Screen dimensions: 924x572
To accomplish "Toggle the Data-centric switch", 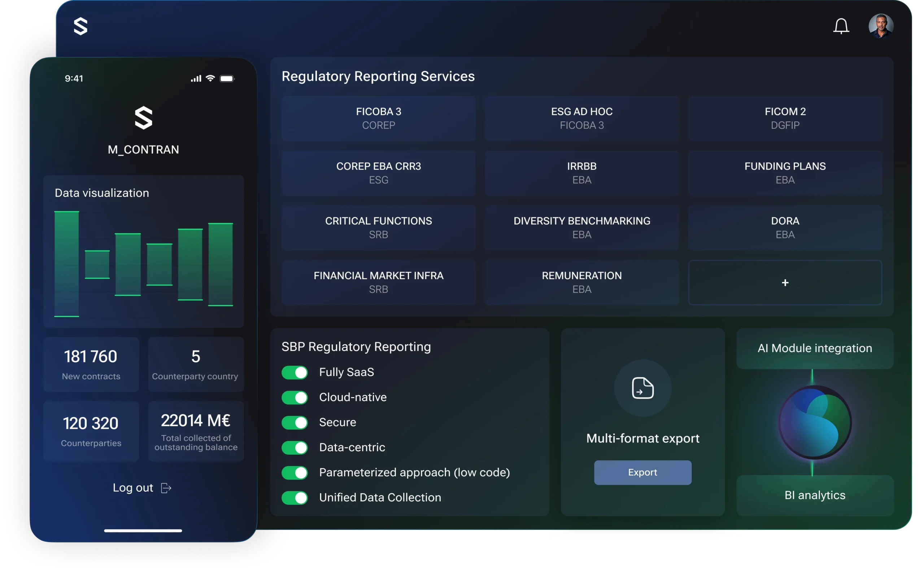I will pos(295,448).
